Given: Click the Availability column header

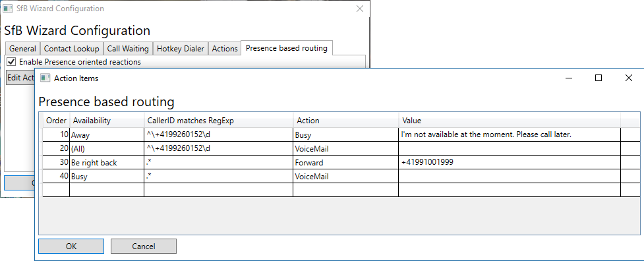Looking at the screenshot, I should (x=107, y=121).
